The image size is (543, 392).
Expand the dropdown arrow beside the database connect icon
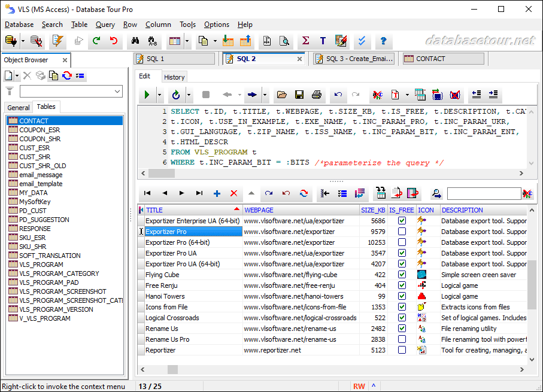[23, 41]
